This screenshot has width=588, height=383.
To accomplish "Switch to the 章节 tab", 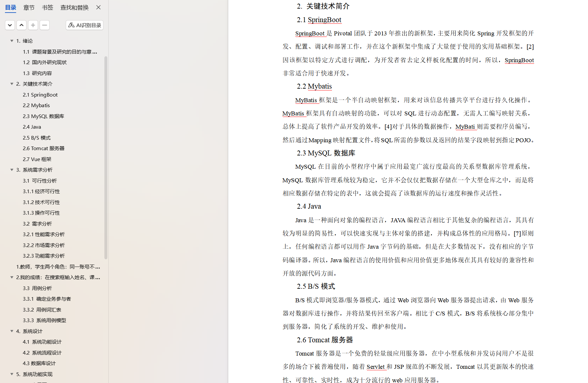I will click(x=29, y=8).
